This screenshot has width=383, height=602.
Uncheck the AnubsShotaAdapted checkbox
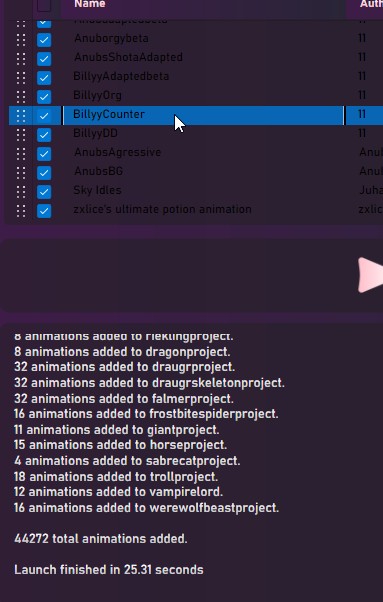tap(44, 58)
